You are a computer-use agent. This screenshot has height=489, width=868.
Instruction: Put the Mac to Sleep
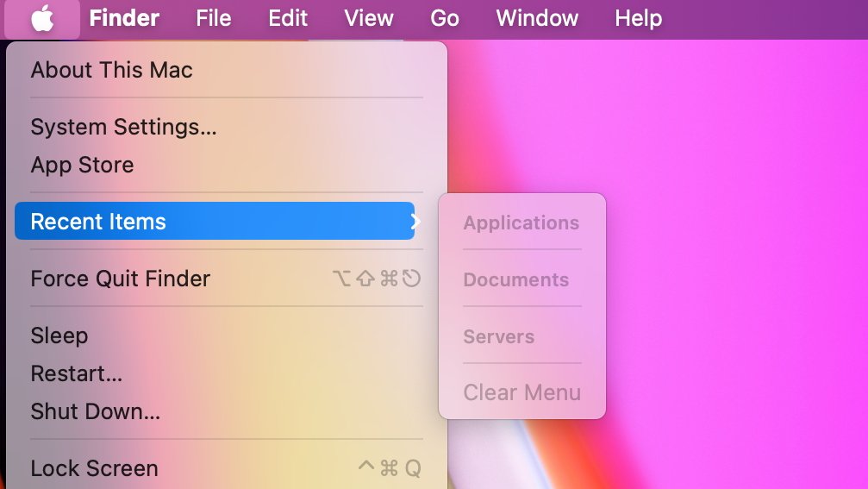point(59,335)
